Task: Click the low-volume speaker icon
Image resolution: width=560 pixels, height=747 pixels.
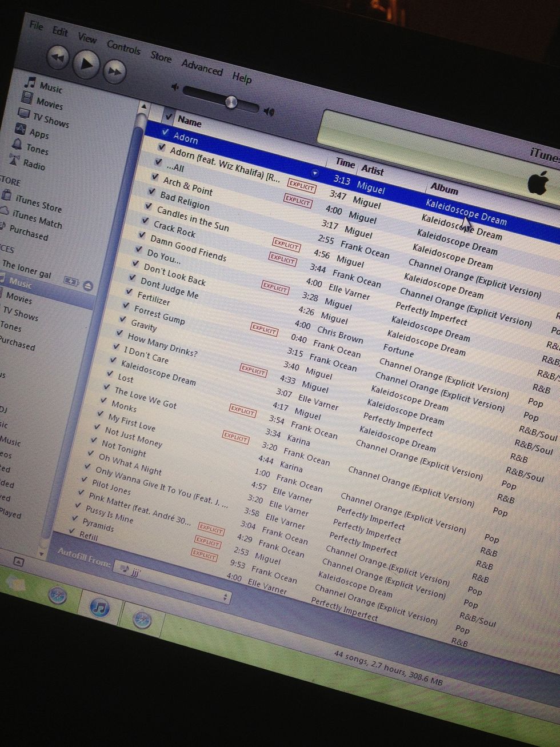Action: click(x=175, y=87)
